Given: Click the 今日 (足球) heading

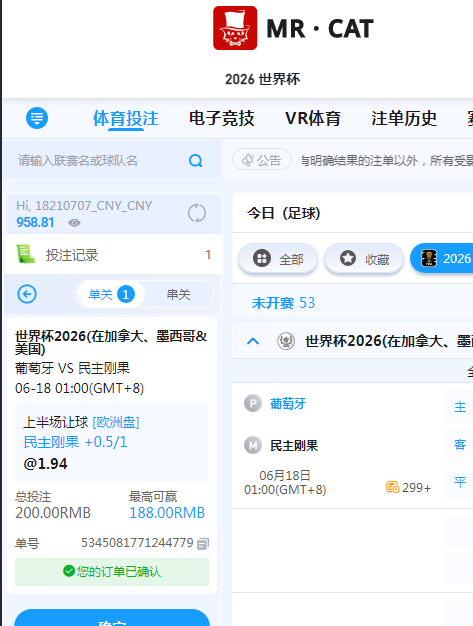Looking at the screenshot, I should pos(283,213).
